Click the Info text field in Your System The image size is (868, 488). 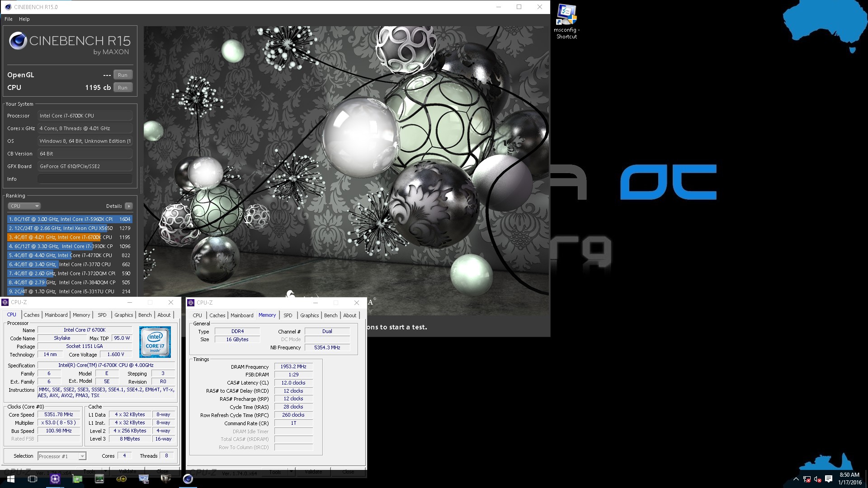click(85, 179)
